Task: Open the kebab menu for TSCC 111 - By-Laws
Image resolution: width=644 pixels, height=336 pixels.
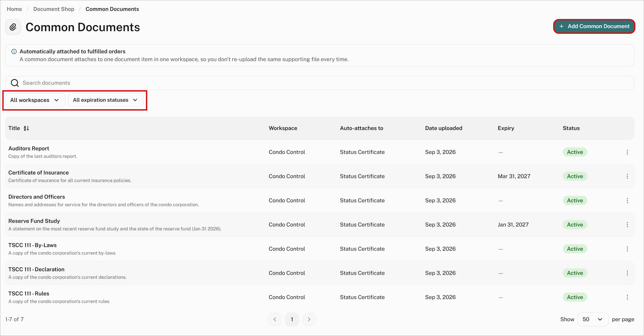Action: pos(627,249)
